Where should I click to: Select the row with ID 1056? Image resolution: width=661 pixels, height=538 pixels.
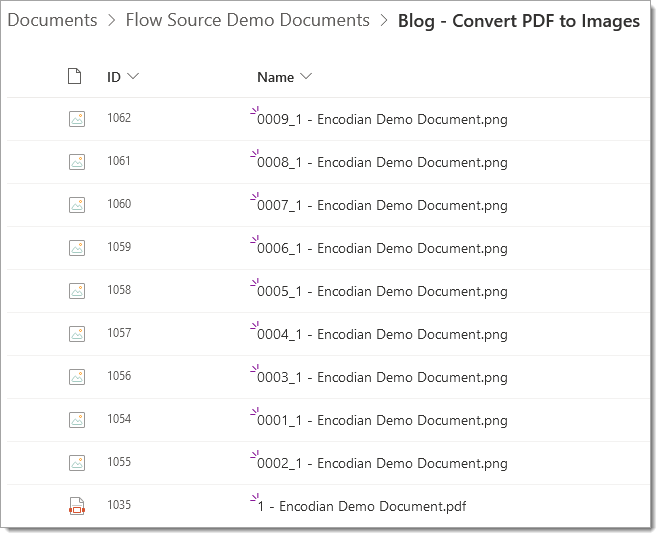pos(328,377)
